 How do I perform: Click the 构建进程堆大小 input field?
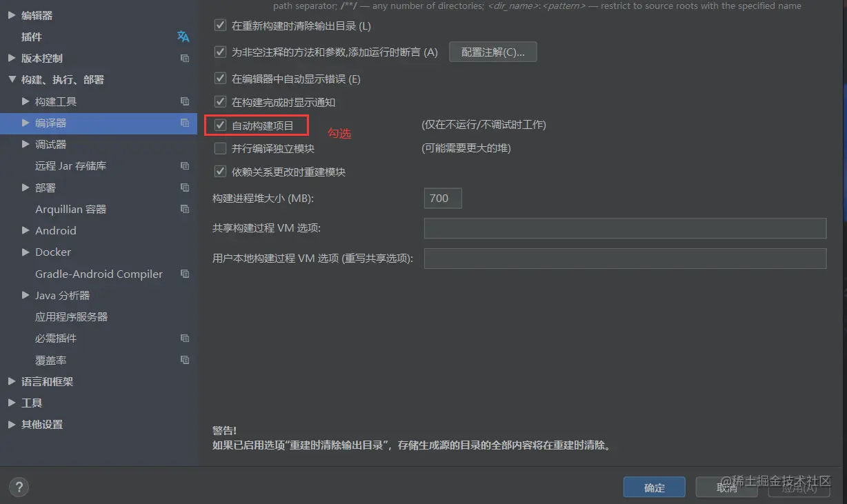click(443, 199)
